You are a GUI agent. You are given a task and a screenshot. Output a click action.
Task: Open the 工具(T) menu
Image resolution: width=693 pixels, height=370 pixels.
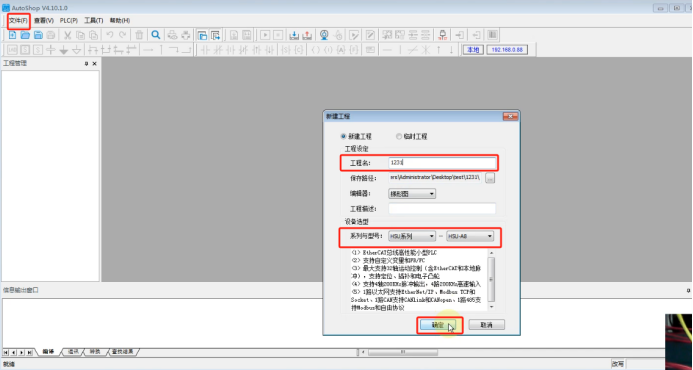[x=94, y=21]
